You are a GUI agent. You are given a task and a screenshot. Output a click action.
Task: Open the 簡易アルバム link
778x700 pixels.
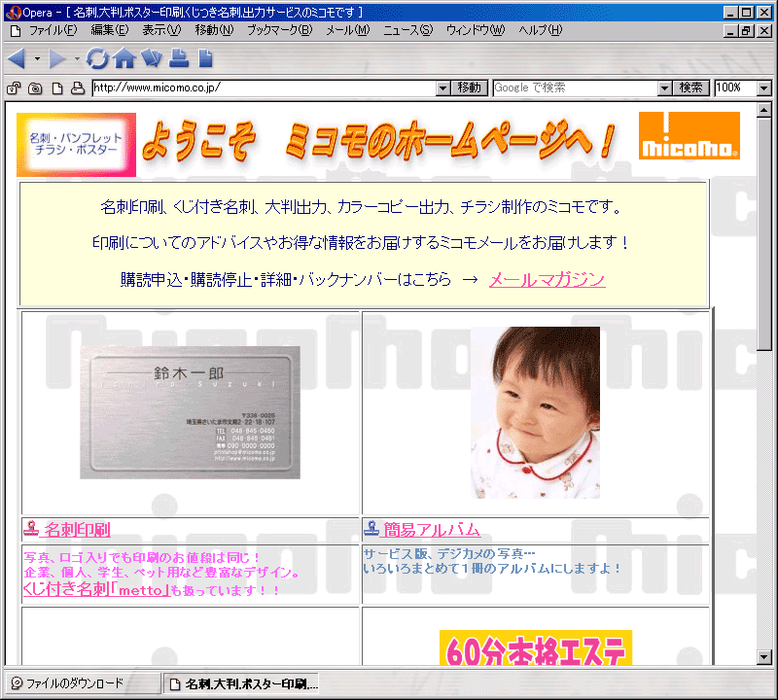432,530
